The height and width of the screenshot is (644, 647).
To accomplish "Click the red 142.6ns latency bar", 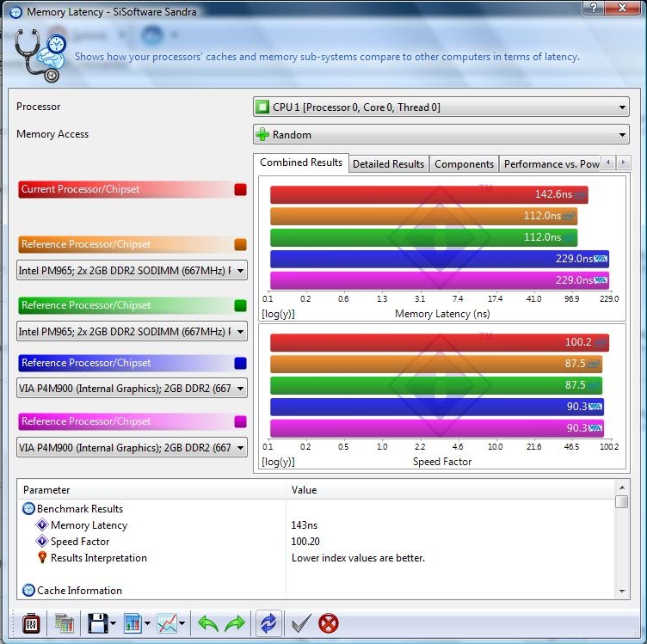I will 429,194.
